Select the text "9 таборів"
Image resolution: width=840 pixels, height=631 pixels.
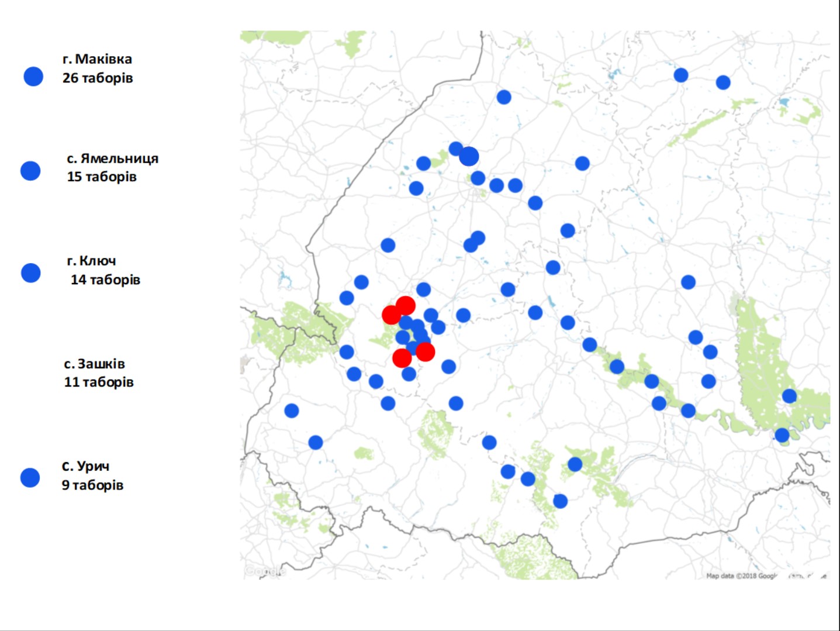pyautogui.click(x=93, y=485)
